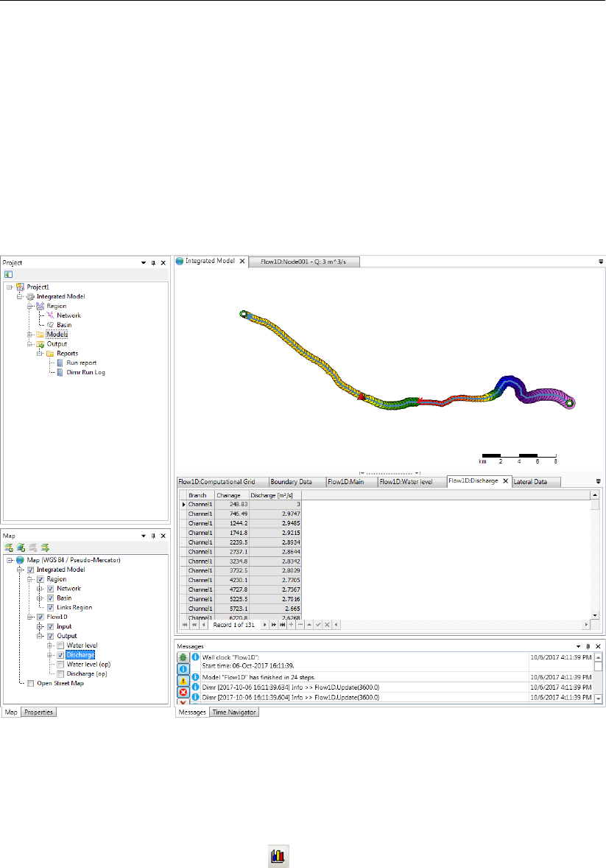This screenshot has width=606, height=868.
Task: Click the Integrated Model tab globe icon
Action: click(x=180, y=262)
